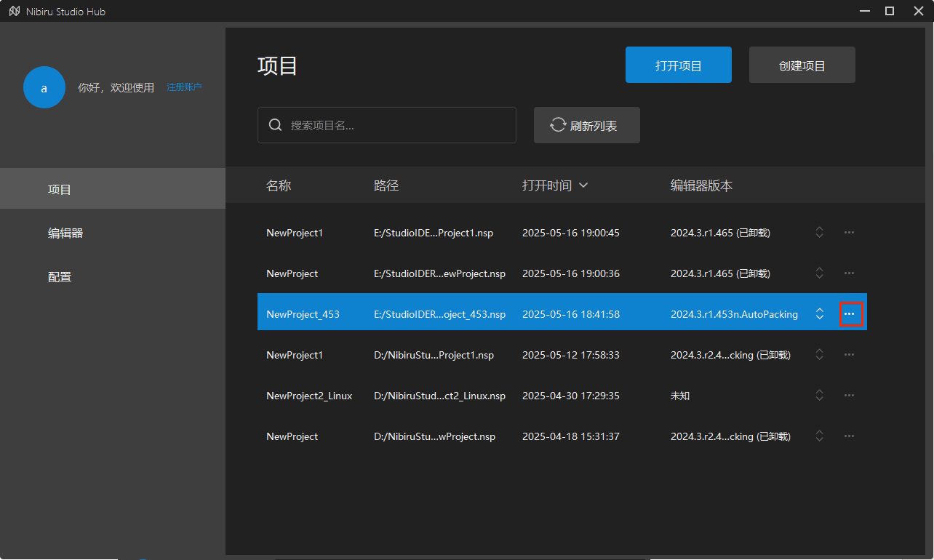Open the three-dot menu for 2025-04-18 NewProject
934x560 pixels.
click(x=849, y=436)
